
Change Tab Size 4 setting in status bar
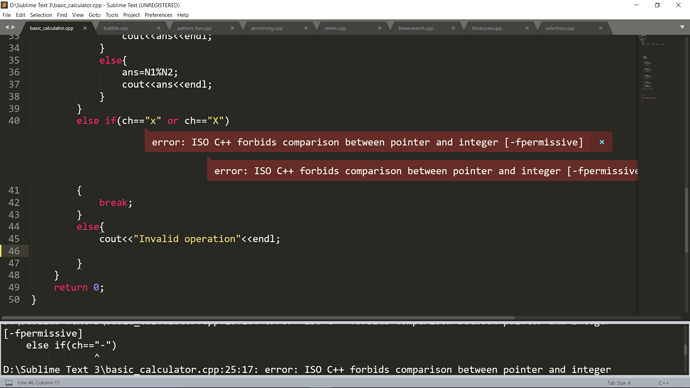click(x=619, y=383)
